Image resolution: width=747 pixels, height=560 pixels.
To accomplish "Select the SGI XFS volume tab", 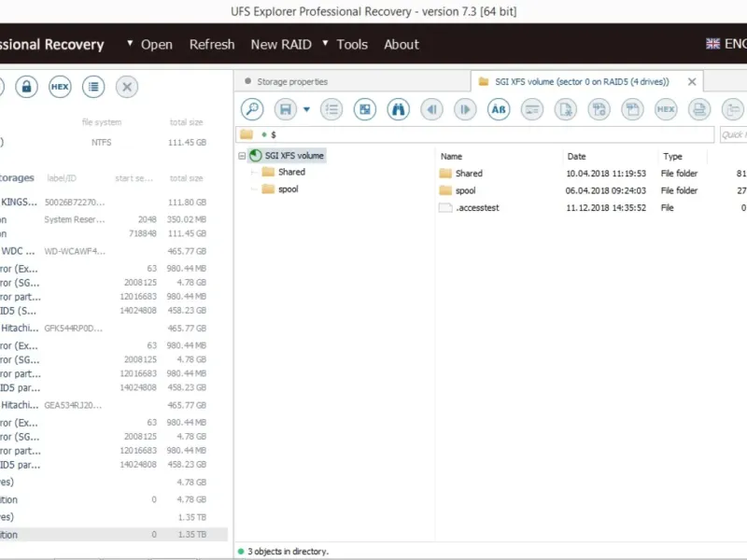I will [x=582, y=81].
